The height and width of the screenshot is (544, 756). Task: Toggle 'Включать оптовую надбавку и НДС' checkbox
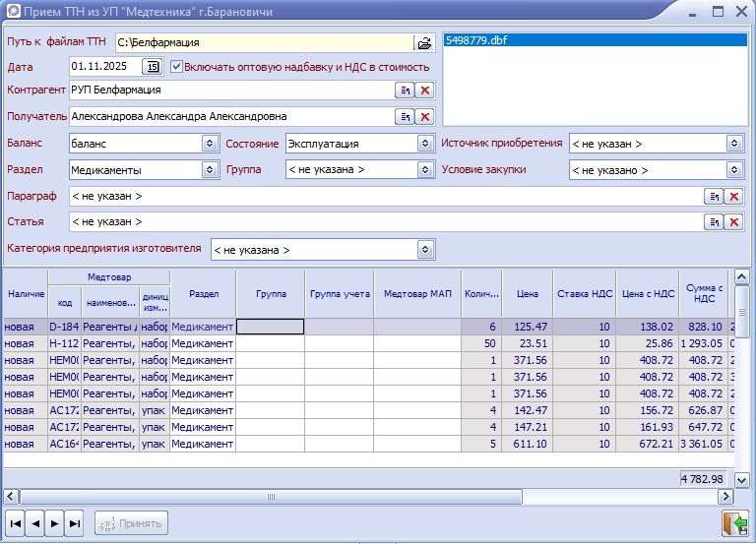point(177,67)
